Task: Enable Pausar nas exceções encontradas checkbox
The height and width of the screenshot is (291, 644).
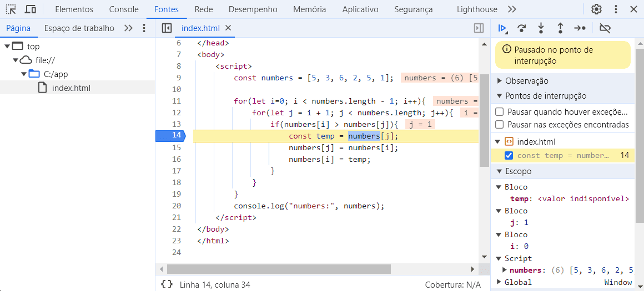Action: [500, 125]
